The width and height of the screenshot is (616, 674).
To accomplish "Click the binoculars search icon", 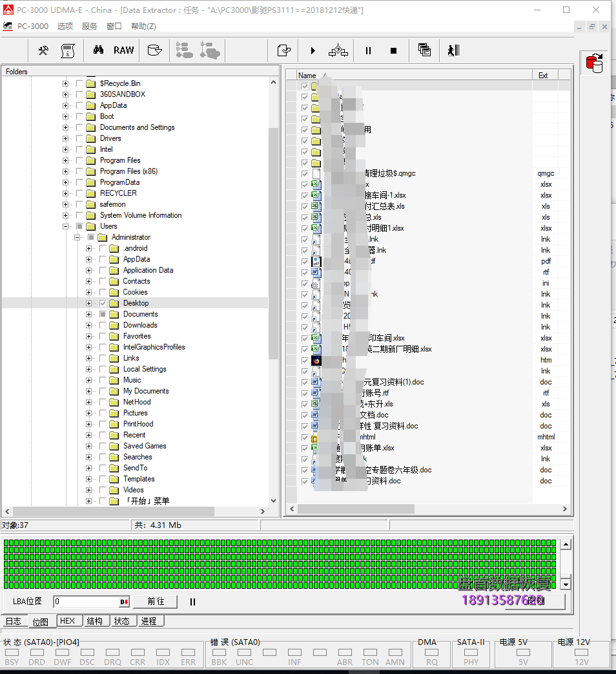I will [98, 50].
